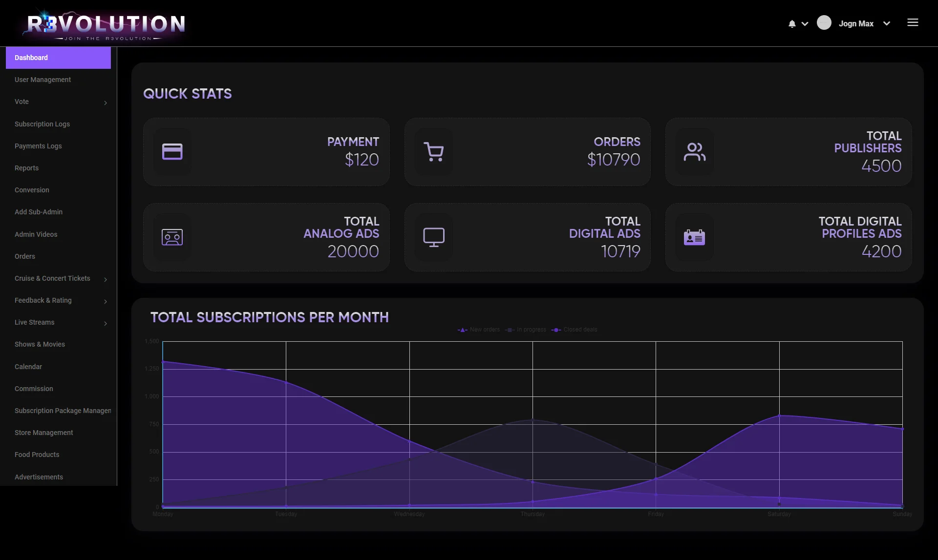Click the Total Publishers people icon
This screenshot has height=560, width=938.
point(694,152)
